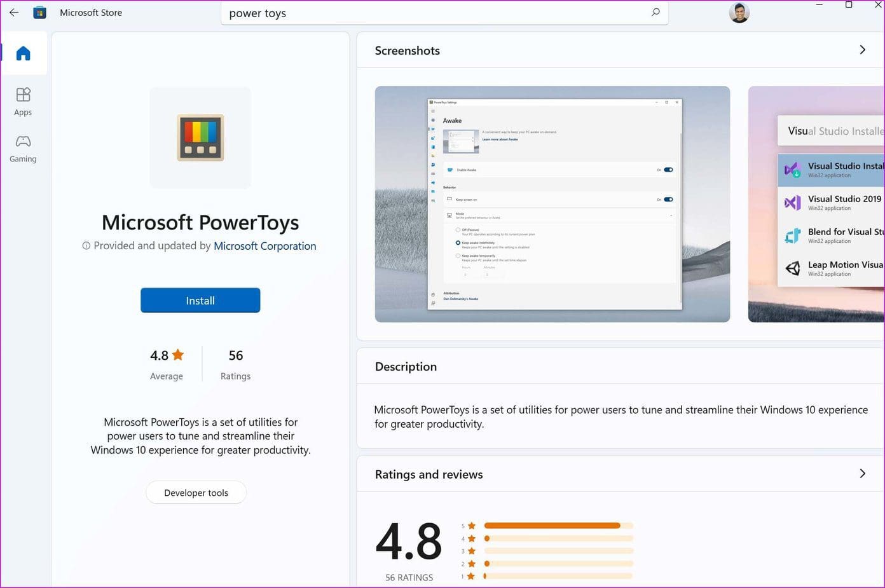Open Microsoft Corporation publisher link
Screen dimensions: 885x588
click(264, 246)
